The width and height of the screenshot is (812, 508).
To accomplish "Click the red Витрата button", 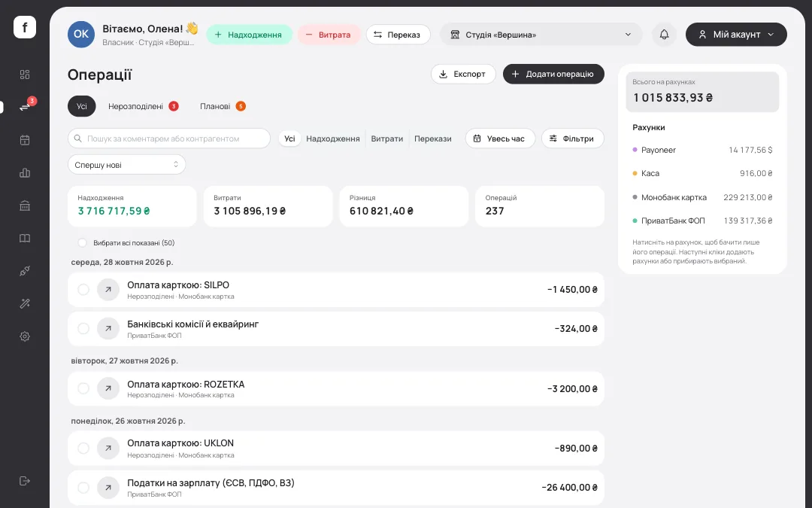I will [329, 35].
